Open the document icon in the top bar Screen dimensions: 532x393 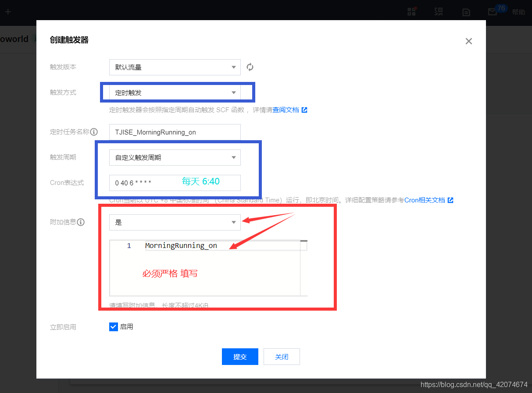click(x=466, y=12)
